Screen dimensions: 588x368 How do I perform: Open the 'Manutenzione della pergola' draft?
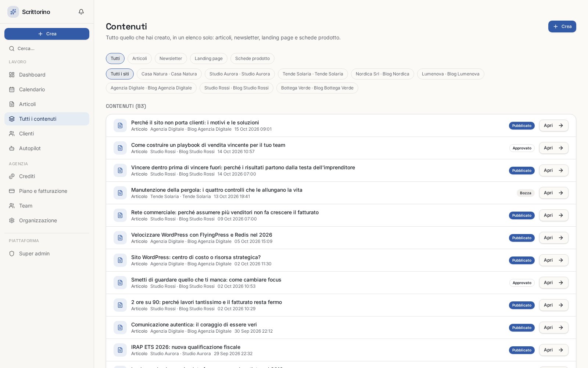pyautogui.click(x=554, y=193)
